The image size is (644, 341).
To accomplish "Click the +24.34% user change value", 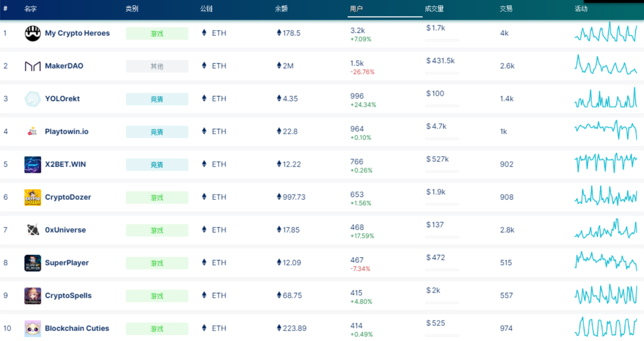I will pyautogui.click(x=363, y=105).
